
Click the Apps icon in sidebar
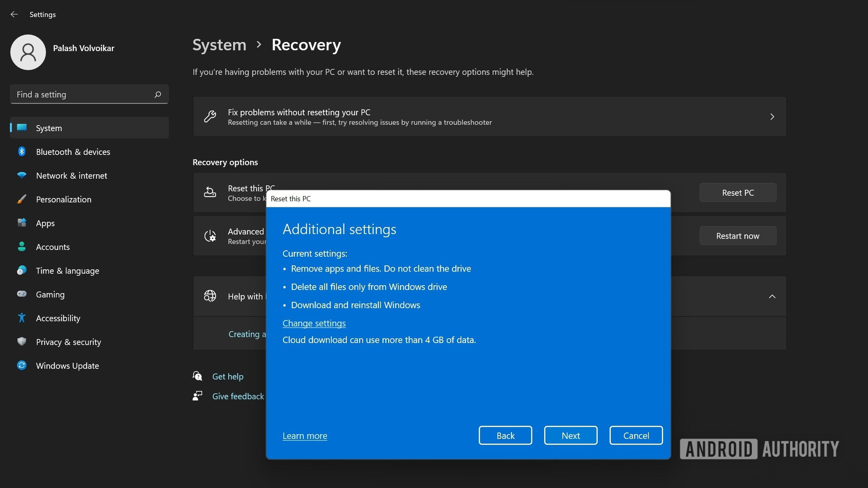coord(21,223)
